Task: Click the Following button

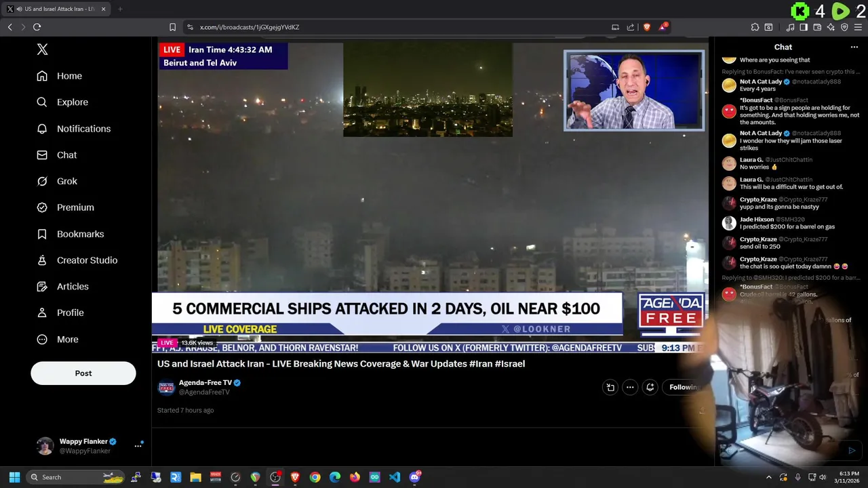Action: (684, 387)
